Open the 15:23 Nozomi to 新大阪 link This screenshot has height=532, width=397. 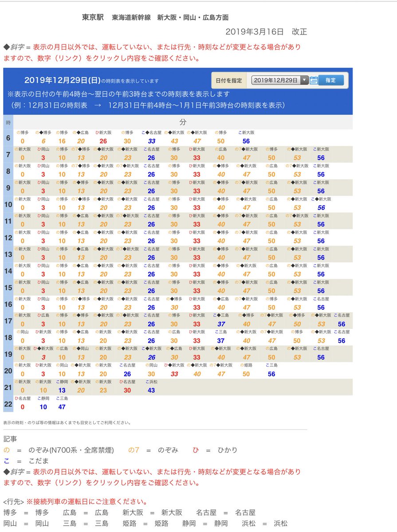pos(128,291)
